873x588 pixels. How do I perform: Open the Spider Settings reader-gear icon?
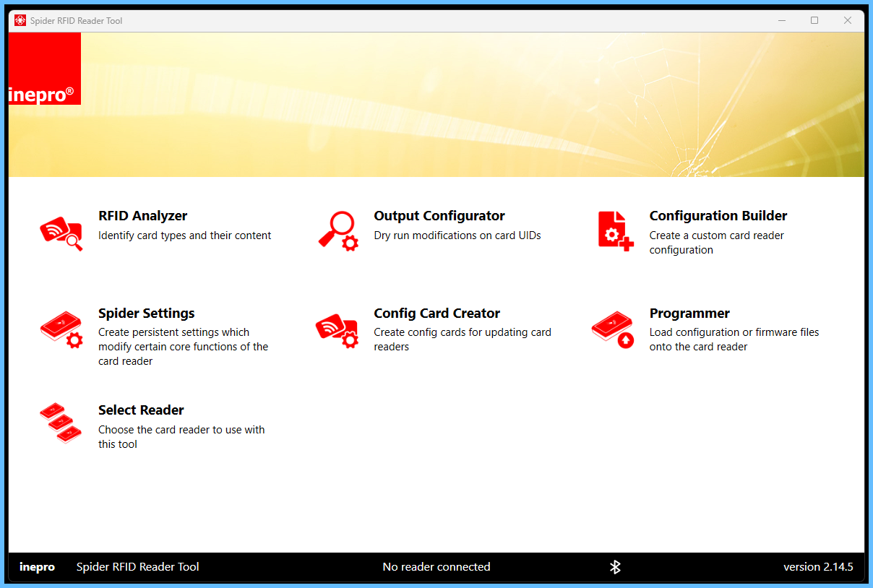point(61,329)
